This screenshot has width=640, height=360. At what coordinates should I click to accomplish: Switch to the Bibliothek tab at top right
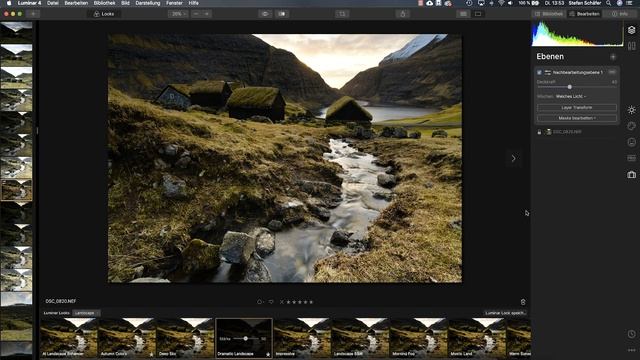tap(549, 14)
